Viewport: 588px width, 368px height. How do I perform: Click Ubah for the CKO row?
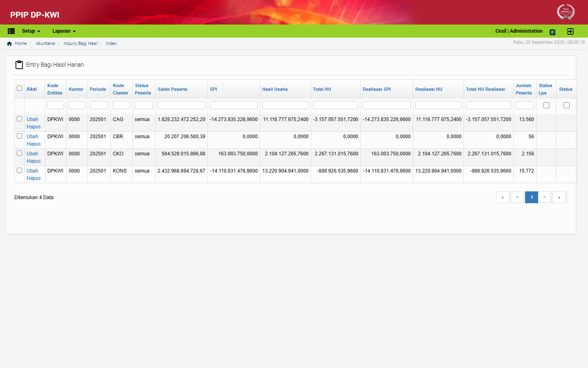tap(32, 154)
